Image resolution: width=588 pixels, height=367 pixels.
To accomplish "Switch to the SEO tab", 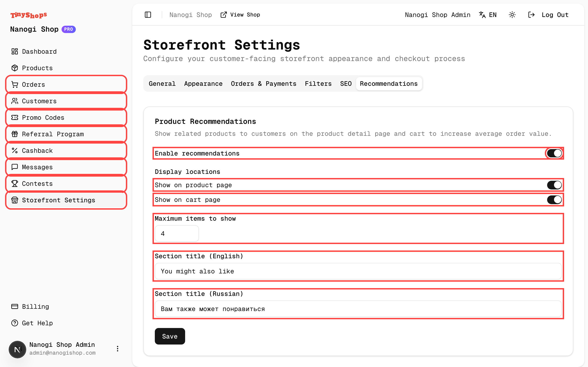I will [x=345, y=83].
